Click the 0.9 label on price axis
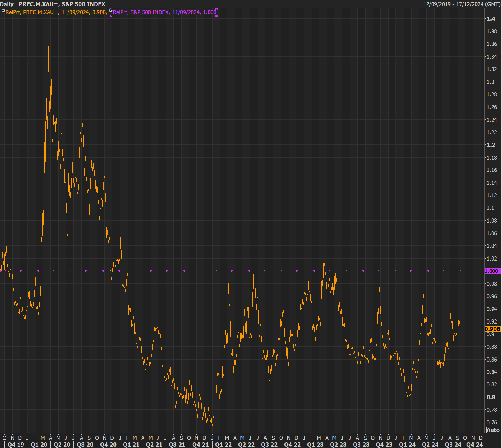Viewport: 502px width, 448px height. click(490, 334)
